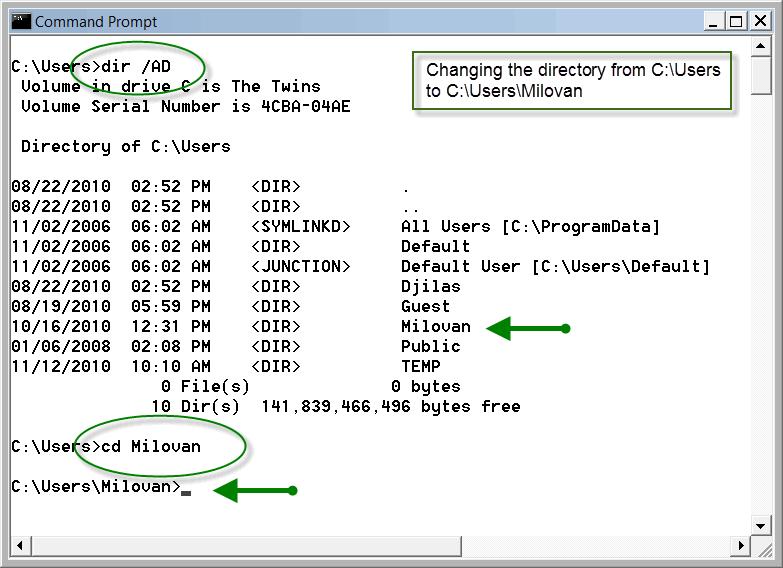Click the 'All Users [C:\ProgramData]' entry
This screenshot has width=783, height=568.
(530, 227)
